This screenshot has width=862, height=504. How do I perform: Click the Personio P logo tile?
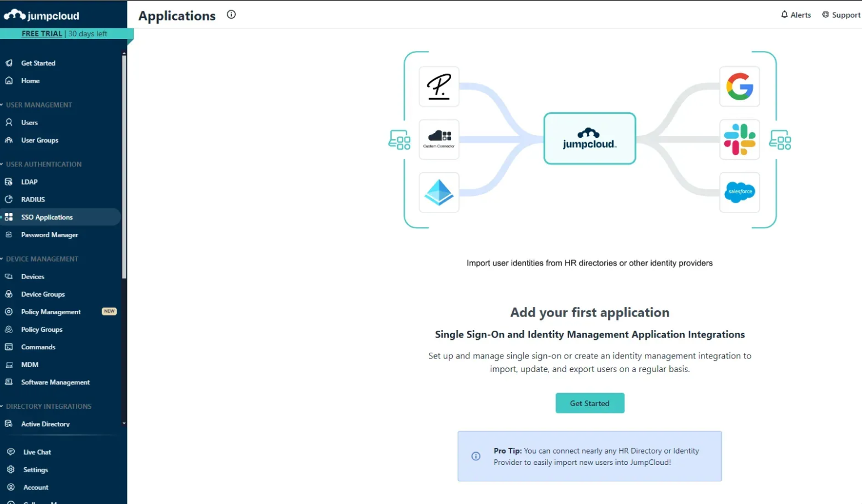pos(439,87)
